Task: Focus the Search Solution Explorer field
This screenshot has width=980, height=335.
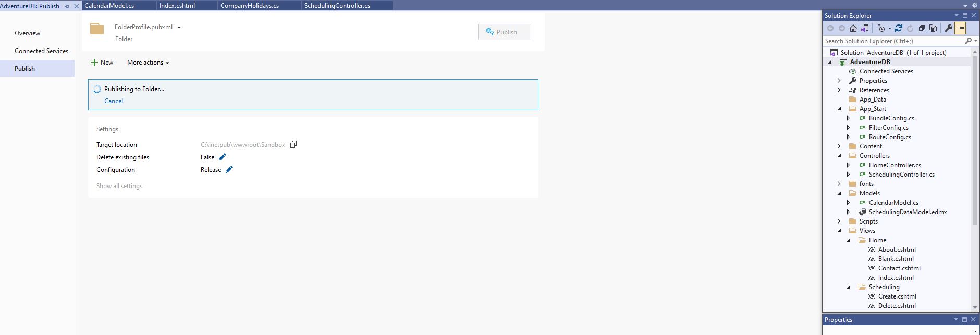Action: pyautogui.click(x=894, y=41)
